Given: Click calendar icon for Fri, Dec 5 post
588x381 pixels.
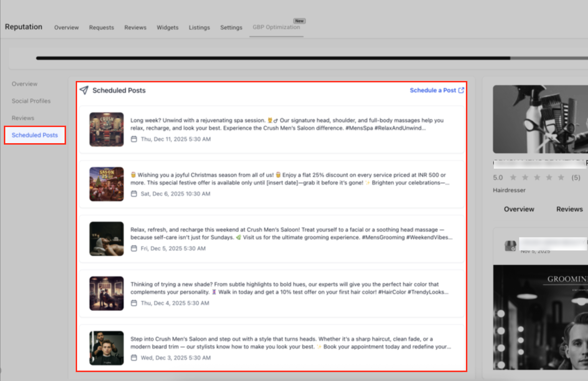Looking at the screenshot, I should pos(134,248).
